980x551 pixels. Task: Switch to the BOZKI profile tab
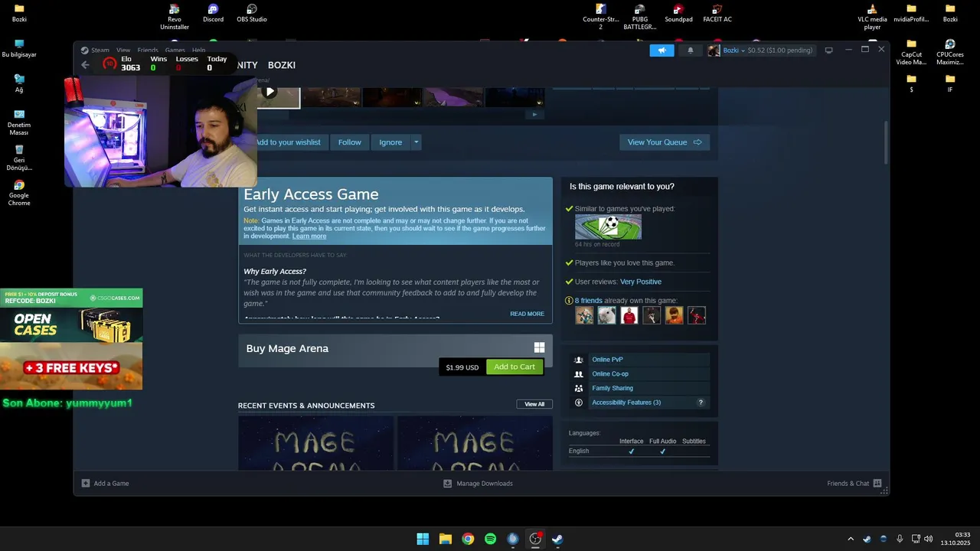[282, 65]
